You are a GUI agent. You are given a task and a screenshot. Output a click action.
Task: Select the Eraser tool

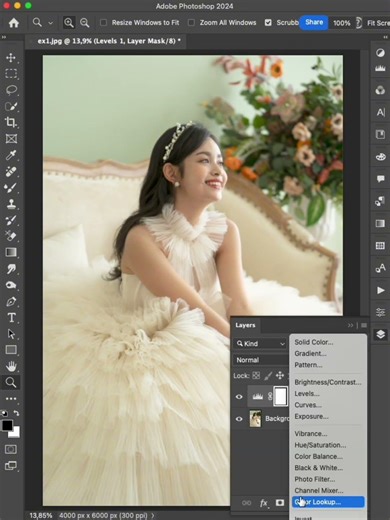(x=11, y=236)
